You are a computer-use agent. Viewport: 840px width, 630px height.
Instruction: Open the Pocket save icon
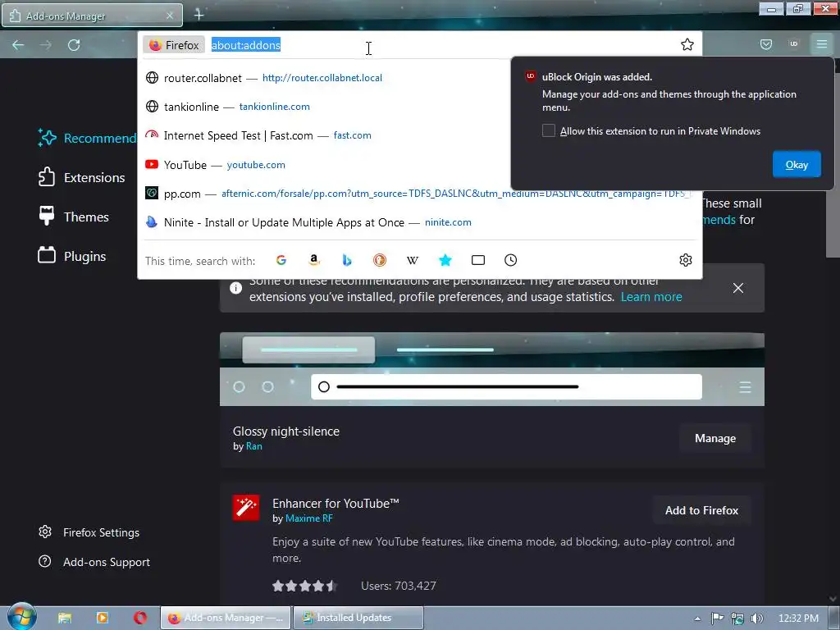tap(766, 44)
